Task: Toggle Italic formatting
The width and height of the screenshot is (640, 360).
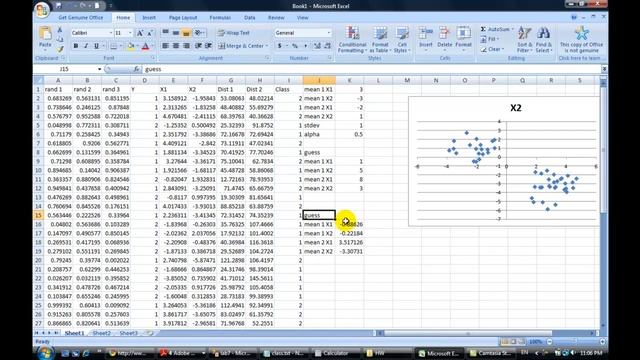Action: tap(86, 46)
